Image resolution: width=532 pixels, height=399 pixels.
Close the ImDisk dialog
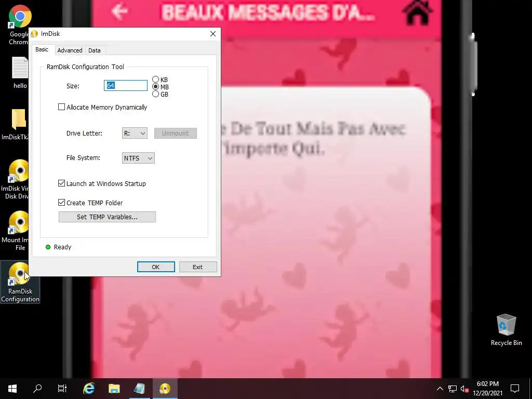pos(212,34)
